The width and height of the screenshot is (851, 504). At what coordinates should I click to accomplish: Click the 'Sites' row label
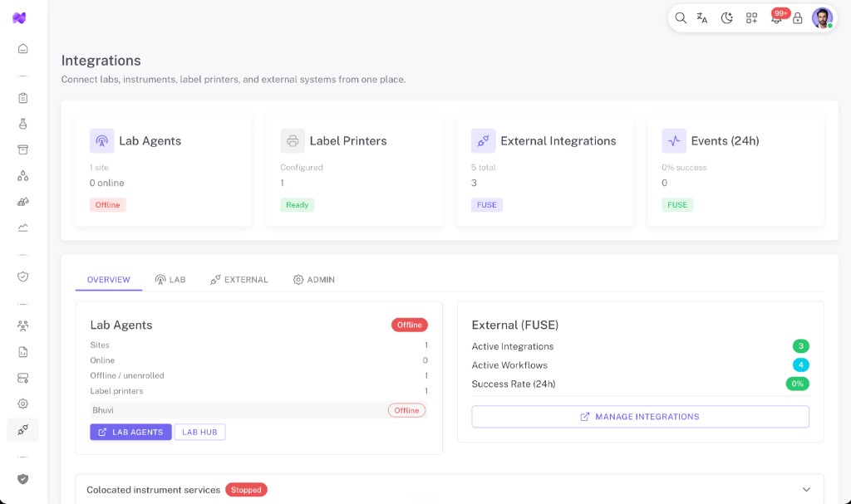(x=100, y=345)
